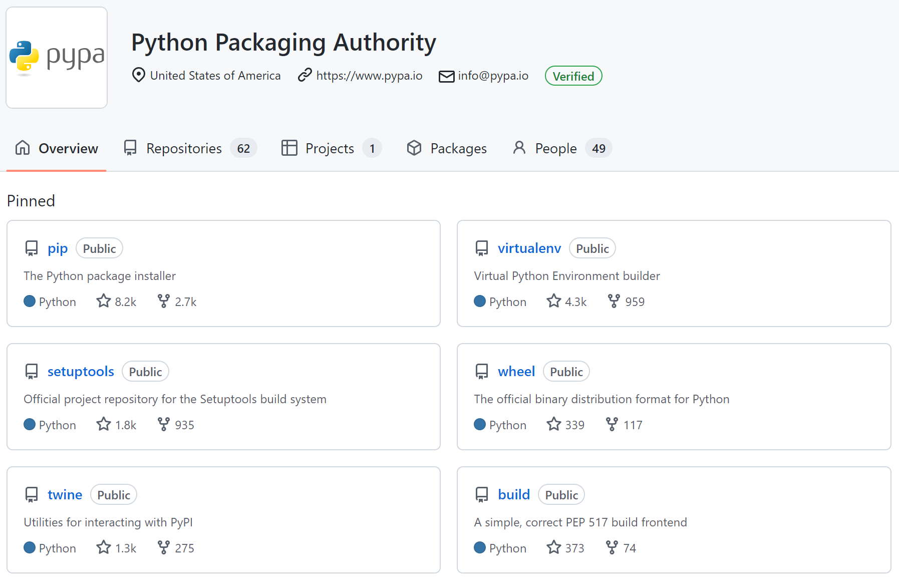899x588 pixels.
Task: Click the Python Packaging Authority heading
Action: click(x=283, y=43)
